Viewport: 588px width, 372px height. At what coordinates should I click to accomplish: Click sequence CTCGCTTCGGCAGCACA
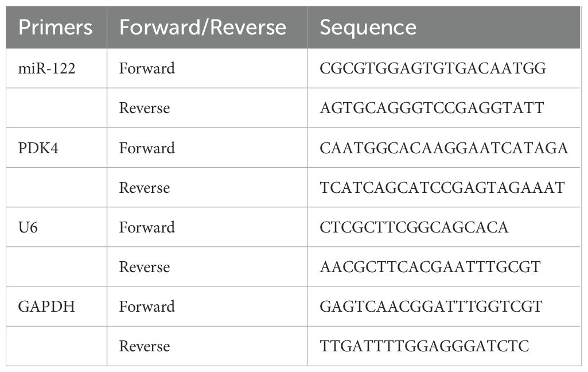414,227
